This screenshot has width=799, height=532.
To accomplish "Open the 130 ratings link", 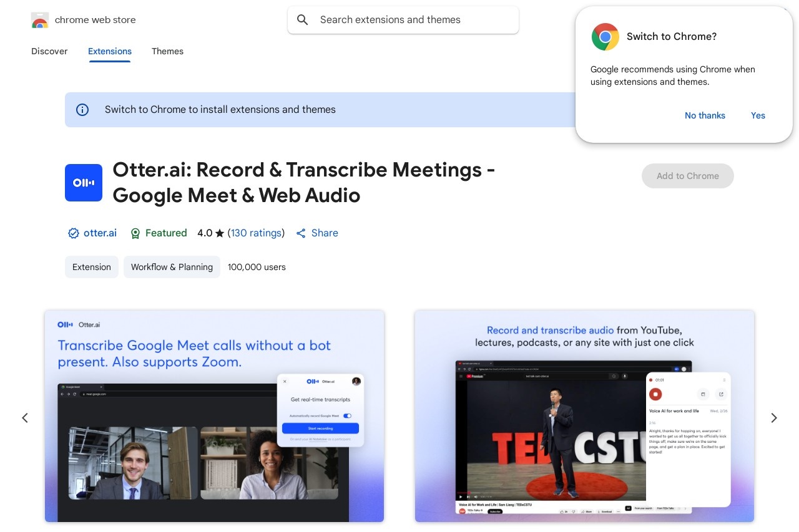I will pyautogui.click(x=256, y=233).
